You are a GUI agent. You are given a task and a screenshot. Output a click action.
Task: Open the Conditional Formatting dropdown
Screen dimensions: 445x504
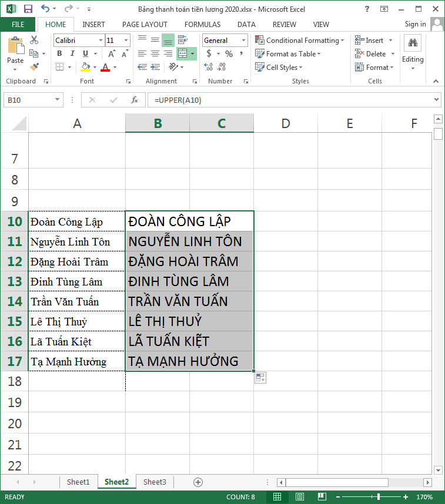click(x=300, y=41)
